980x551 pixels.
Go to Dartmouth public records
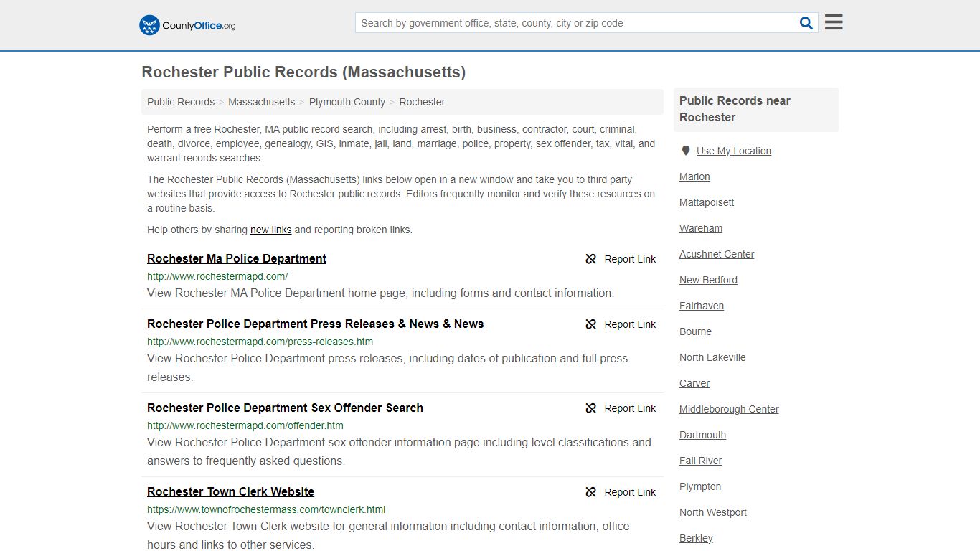tap(702, 435)
